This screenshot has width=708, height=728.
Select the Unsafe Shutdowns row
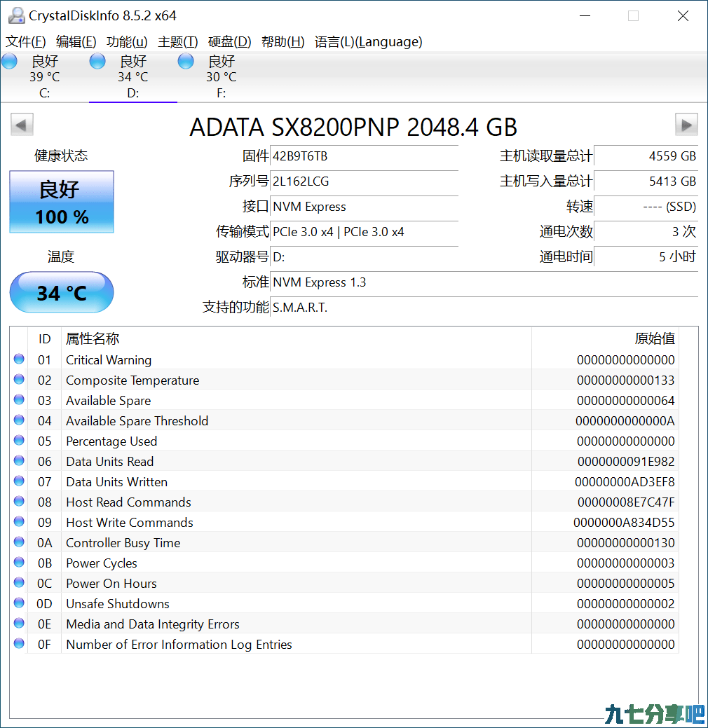point(344,603)
